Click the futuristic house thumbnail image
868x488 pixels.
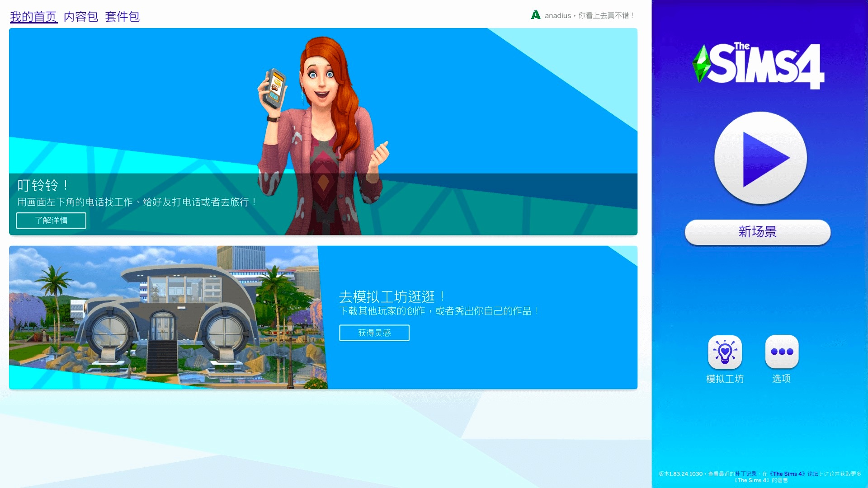click(x=165, y=316)
